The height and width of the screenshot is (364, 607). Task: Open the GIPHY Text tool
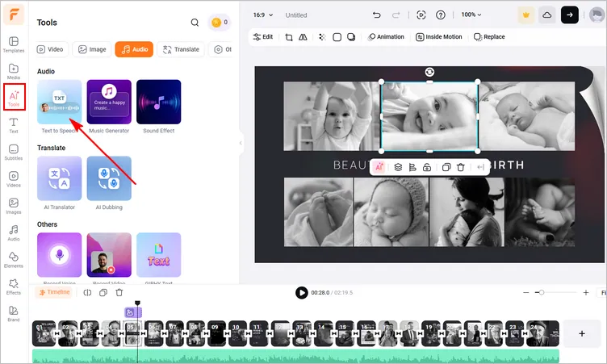(x=159, y=255)
